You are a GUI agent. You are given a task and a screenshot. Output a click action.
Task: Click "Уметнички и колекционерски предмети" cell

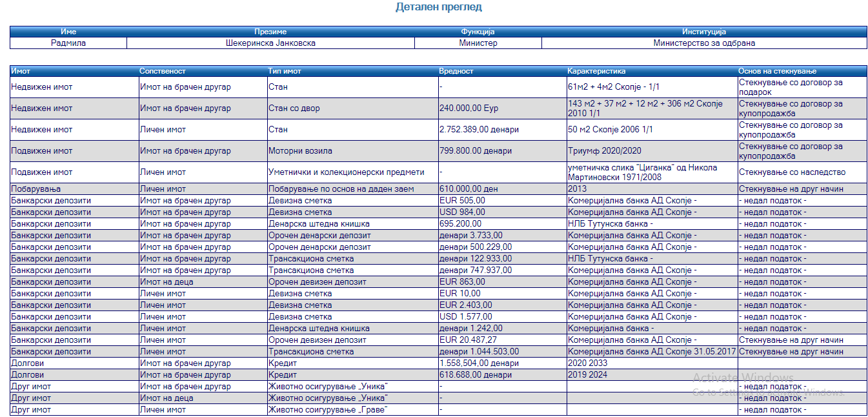353,172
